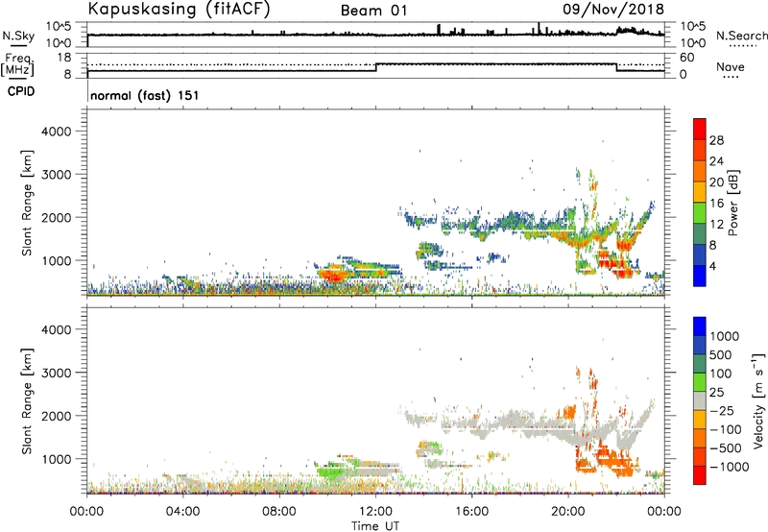This screenshot has width=768, height=532.
Task: Click the 'Slant Range [km]' label of the velocity panel
Action: (x=27, y=401)
